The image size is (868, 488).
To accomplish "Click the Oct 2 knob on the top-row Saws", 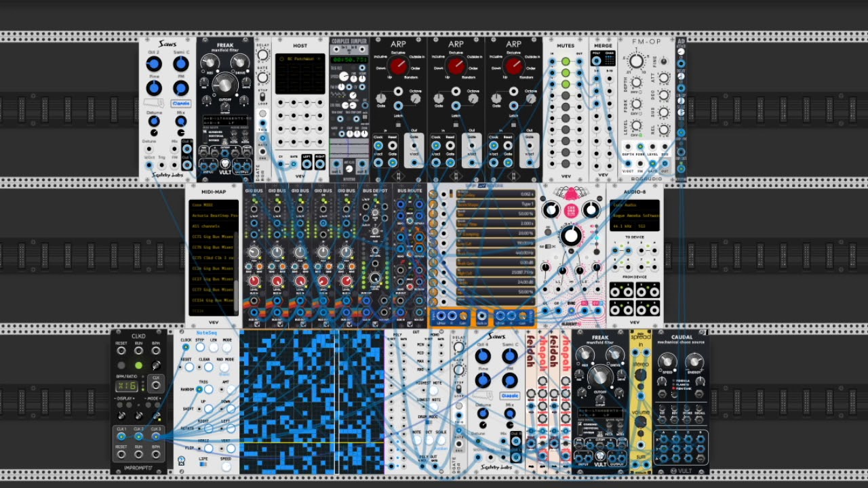I will click(x=154, y=64).
